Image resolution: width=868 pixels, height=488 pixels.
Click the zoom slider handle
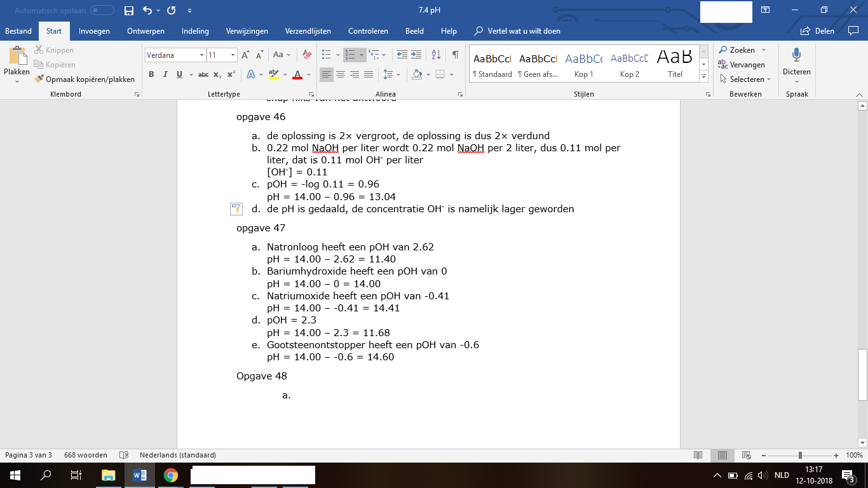[x=800, y=455]
